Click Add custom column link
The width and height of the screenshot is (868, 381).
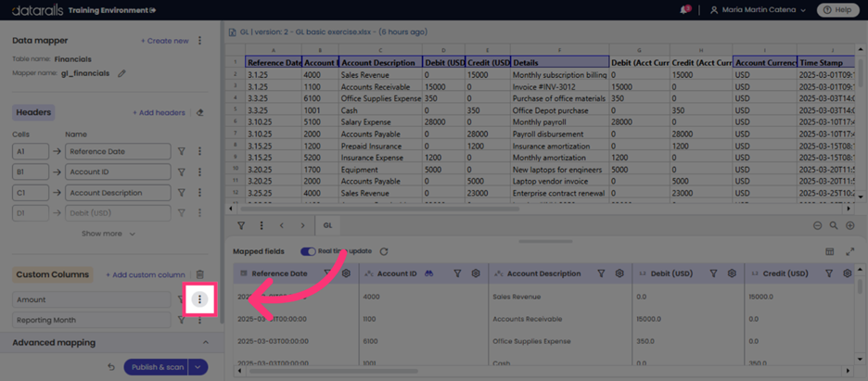(x=145, y=274)
